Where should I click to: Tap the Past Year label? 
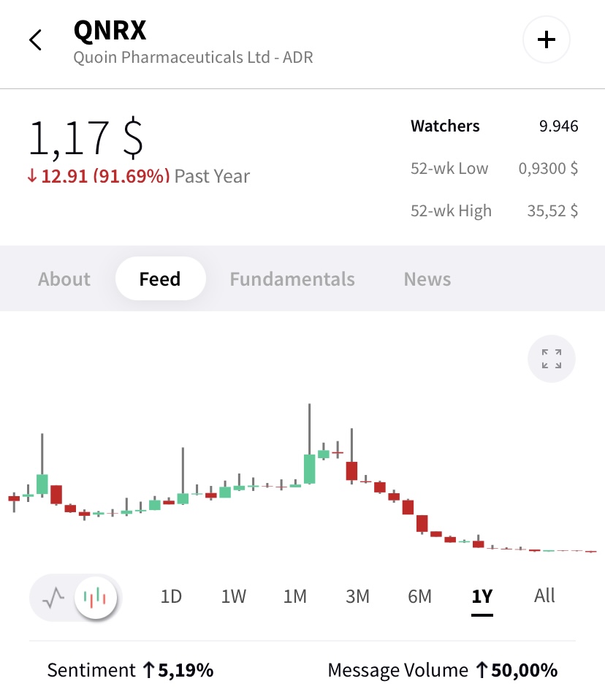point(212,176)
